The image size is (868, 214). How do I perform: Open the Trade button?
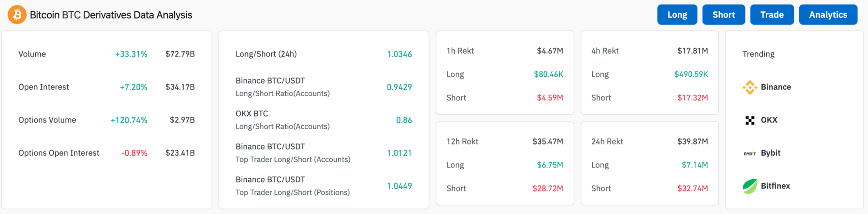point(772,15)
